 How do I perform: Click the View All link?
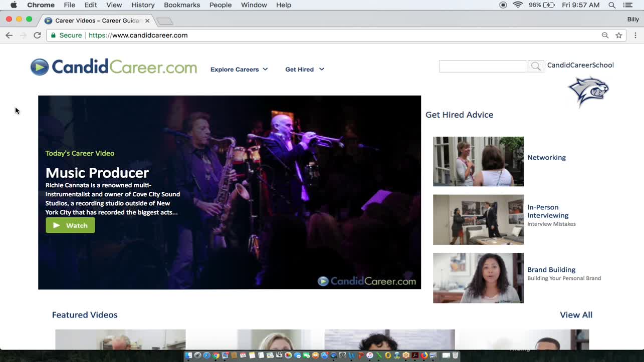click(x=576, y=315)
